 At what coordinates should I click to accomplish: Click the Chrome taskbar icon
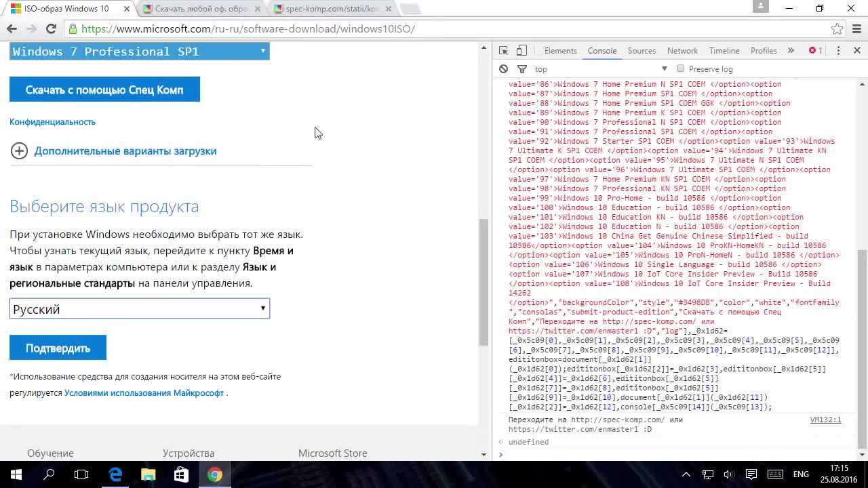click(214, 474)
